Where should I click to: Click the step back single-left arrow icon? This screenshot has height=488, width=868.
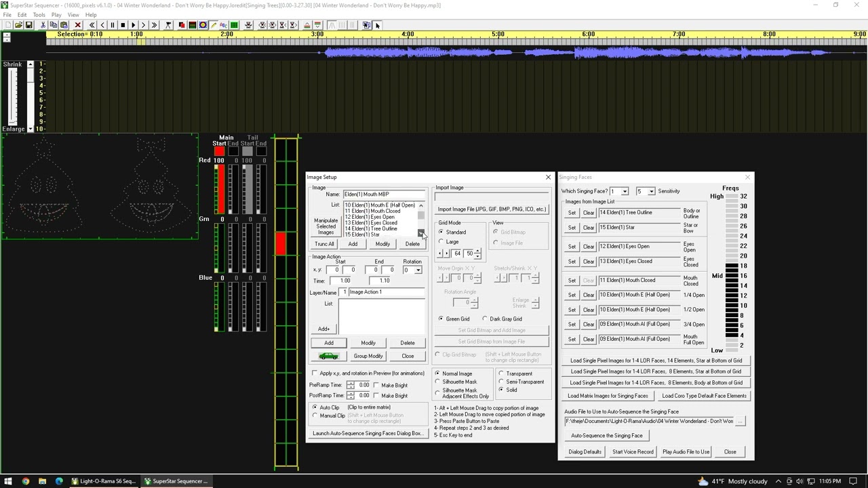coord(102,25)
